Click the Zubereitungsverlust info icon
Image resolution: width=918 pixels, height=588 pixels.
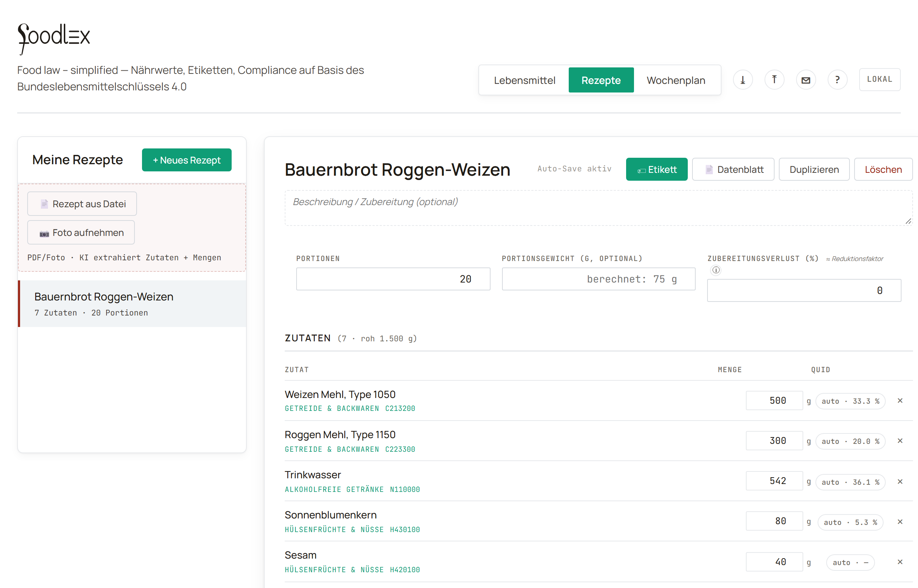pos(716,270)
